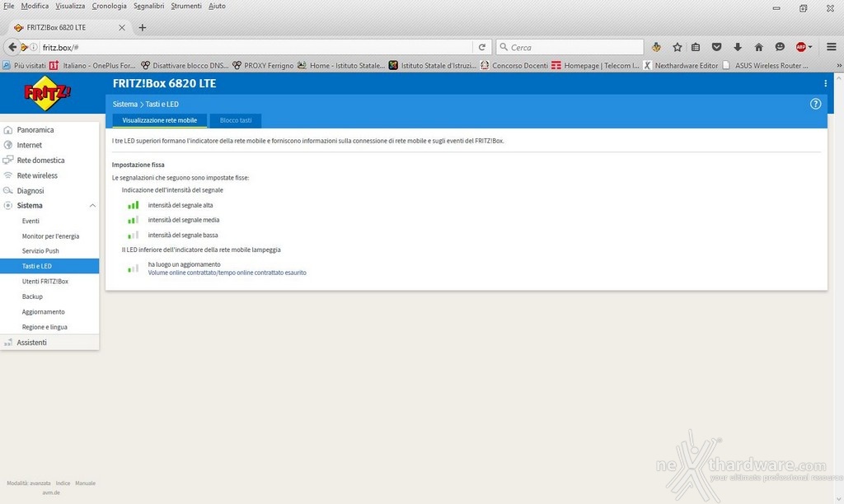Viewport: 844px width, 504px height.
Task: Open the three-dot menu in FRITZ!Box header
Action: 825,83
